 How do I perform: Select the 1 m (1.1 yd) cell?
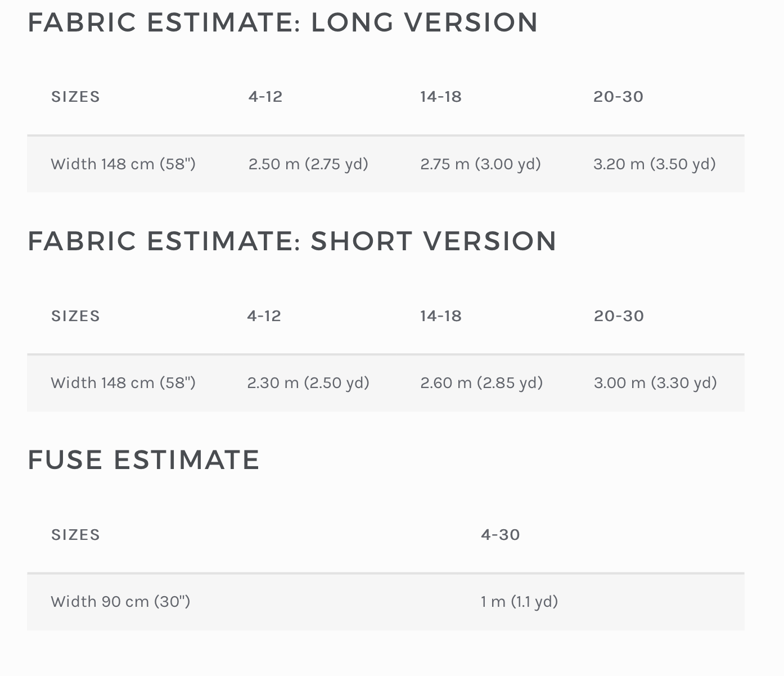click(x=519, y=602)
